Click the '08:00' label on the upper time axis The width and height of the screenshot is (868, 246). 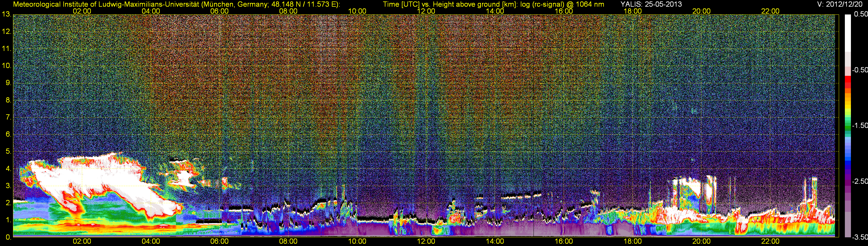288,11
